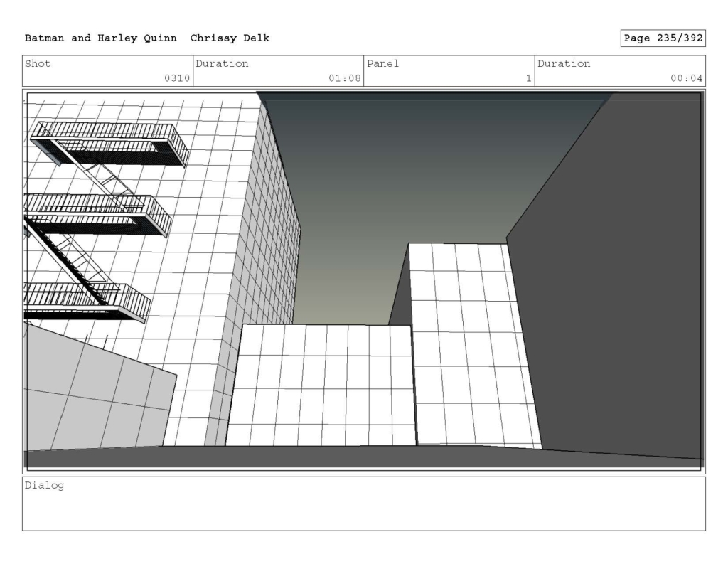728x564 pixels.
Task: Click the empty Dialog text box
Action: pyautogui.click(x=364, y=504)
